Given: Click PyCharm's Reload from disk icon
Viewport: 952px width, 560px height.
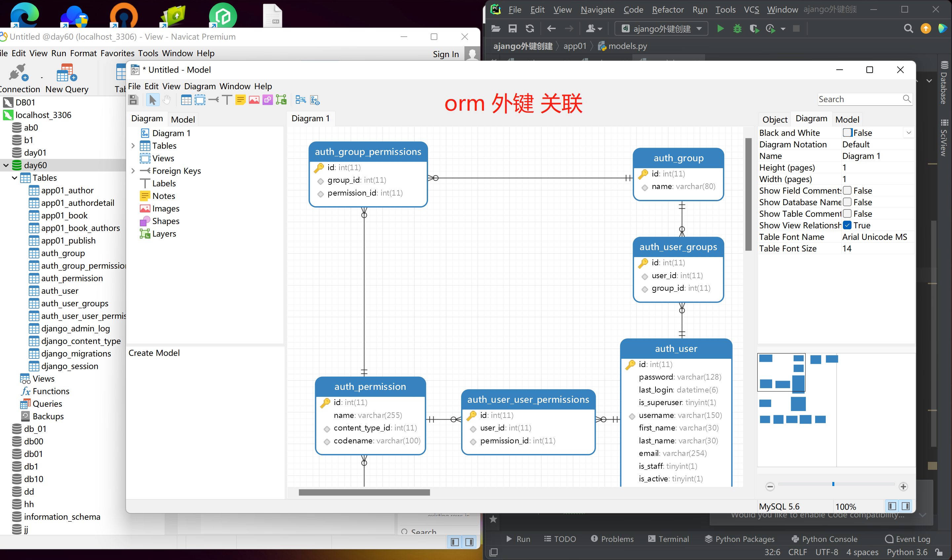Looking at the screenshot, I should click(x=530, y=29).
